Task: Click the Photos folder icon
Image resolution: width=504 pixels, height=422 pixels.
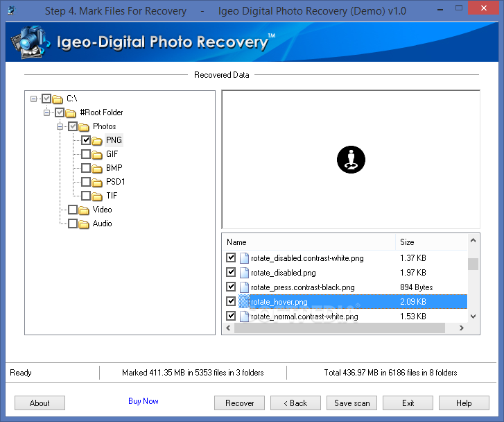Action: [x=84, y=126]
